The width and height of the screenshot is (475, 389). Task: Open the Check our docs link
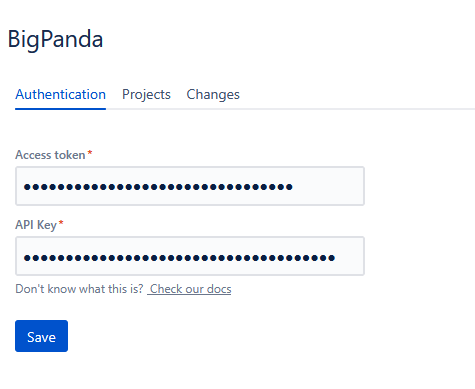pos(189,289)
